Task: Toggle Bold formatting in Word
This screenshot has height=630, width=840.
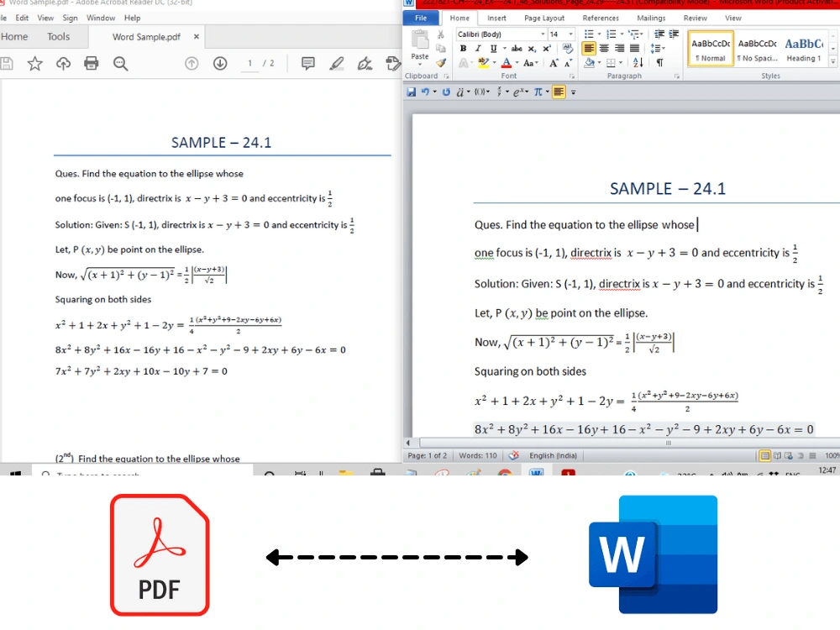Action: tap(463, 48)
